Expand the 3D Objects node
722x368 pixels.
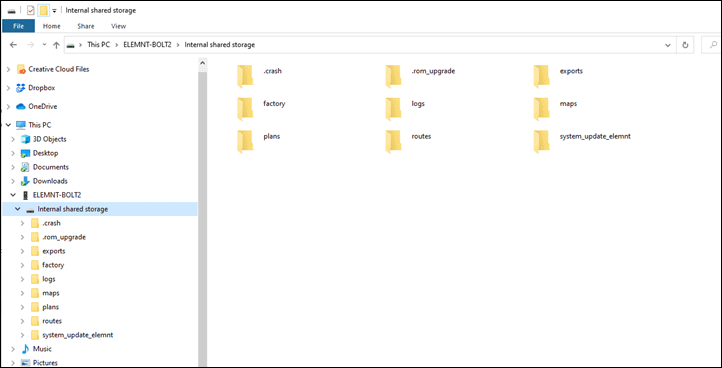(x=13, y=139)
